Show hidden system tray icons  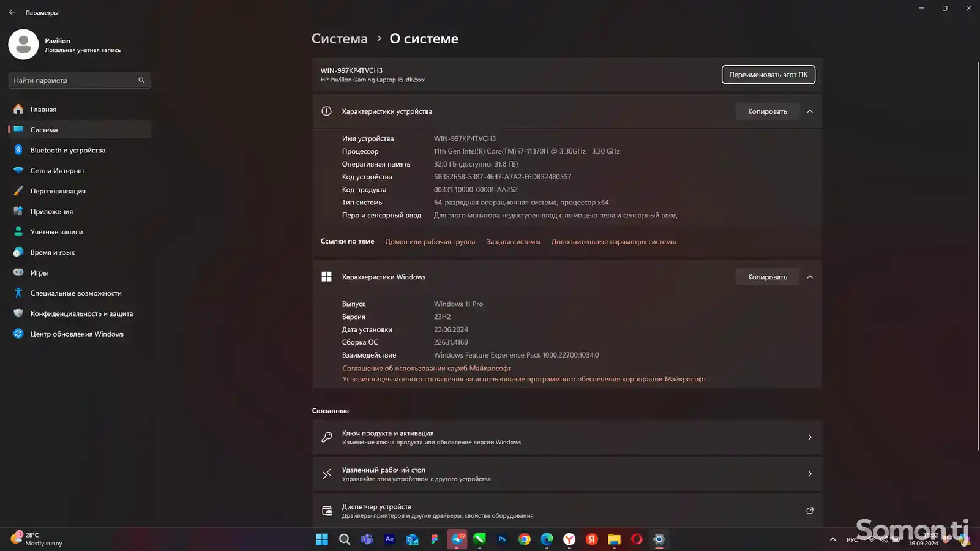832,539
